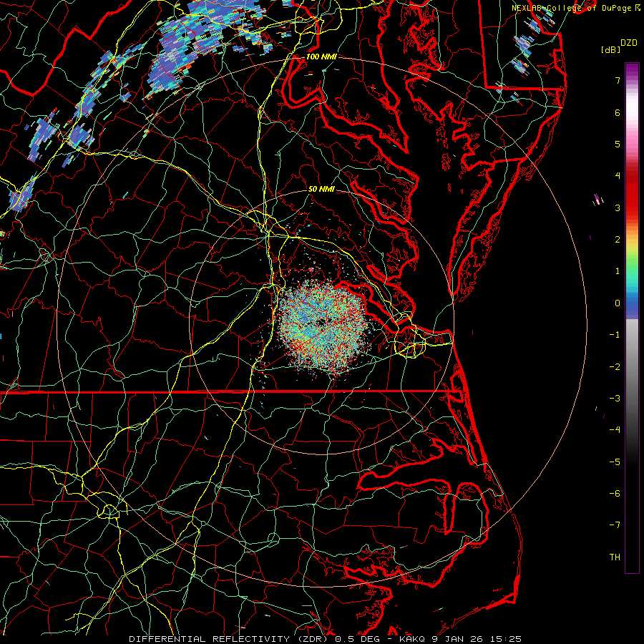Select the "-7" scale value
This screenshot has width=644, height=644.
615,525
